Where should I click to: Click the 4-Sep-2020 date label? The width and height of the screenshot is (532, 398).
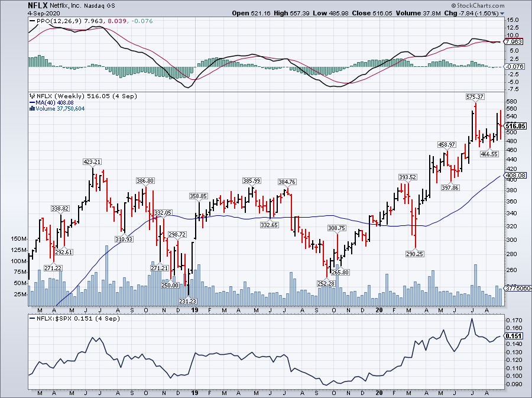(x=44, y=14)
